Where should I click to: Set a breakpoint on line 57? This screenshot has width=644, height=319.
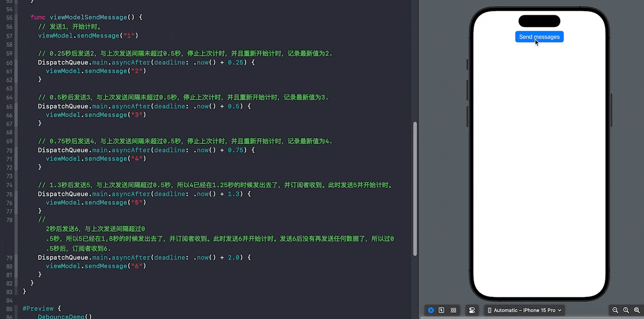[10, 35]
